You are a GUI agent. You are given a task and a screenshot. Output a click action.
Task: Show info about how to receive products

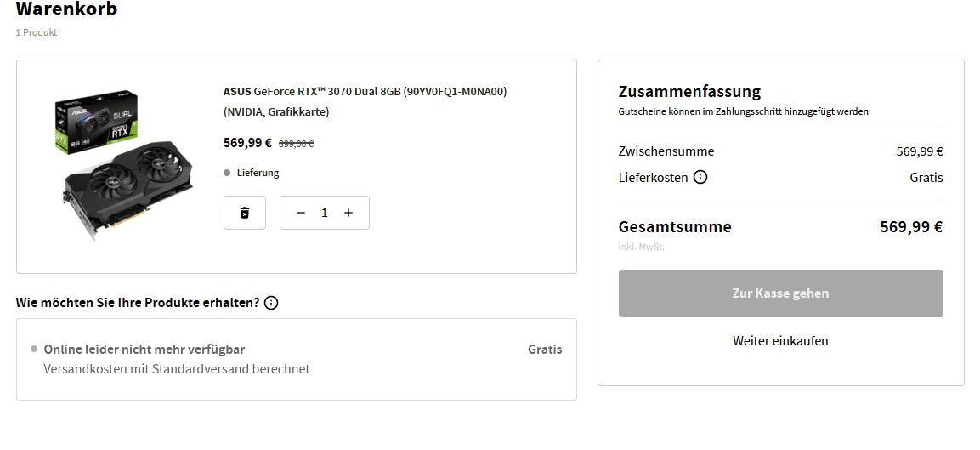pos(271,303)
